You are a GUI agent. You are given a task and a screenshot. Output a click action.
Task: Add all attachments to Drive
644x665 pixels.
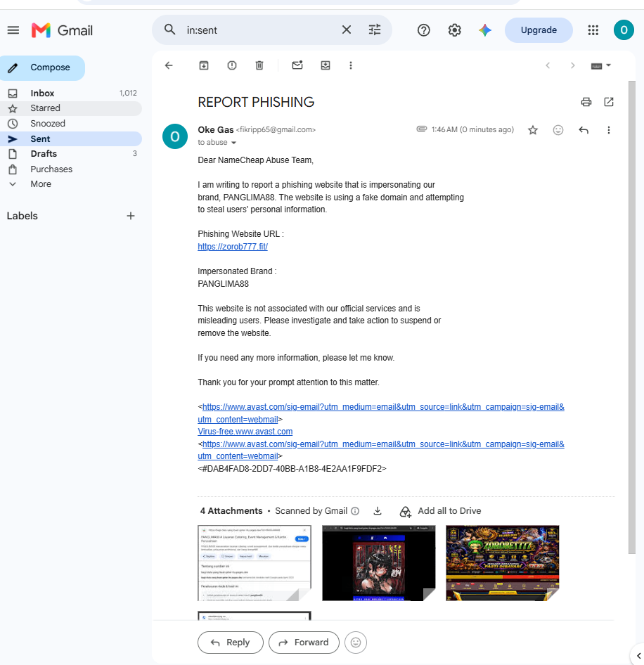(x=440, y=511)
